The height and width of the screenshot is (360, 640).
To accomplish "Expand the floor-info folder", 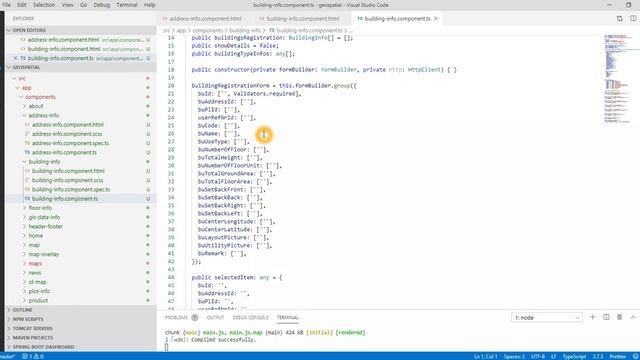I will pos(24,208).
